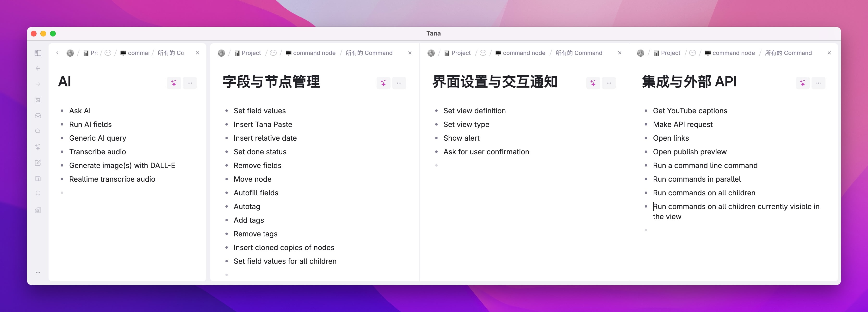
Task: Click bullet of Show alert node
Action: [436, 138]
